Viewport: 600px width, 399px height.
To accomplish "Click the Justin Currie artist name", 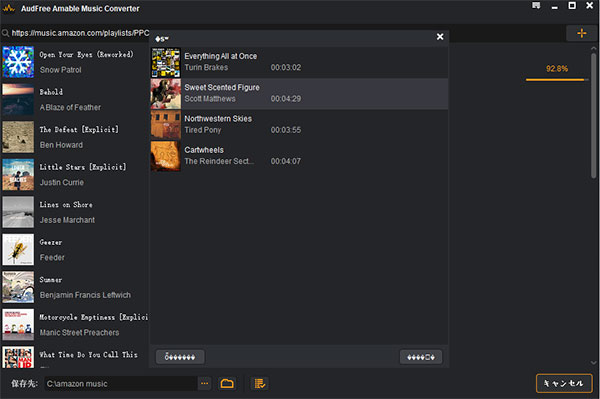I will tap(62, 182).
